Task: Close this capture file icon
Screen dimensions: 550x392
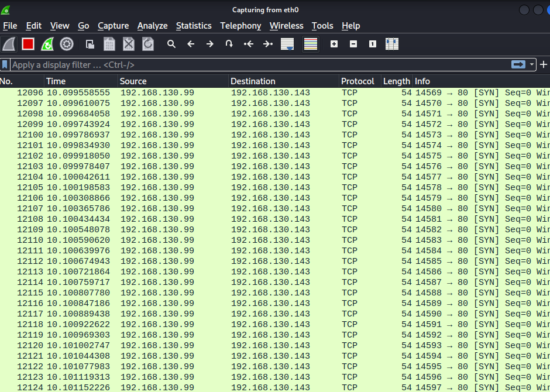Action: click(x=129, y=44)
